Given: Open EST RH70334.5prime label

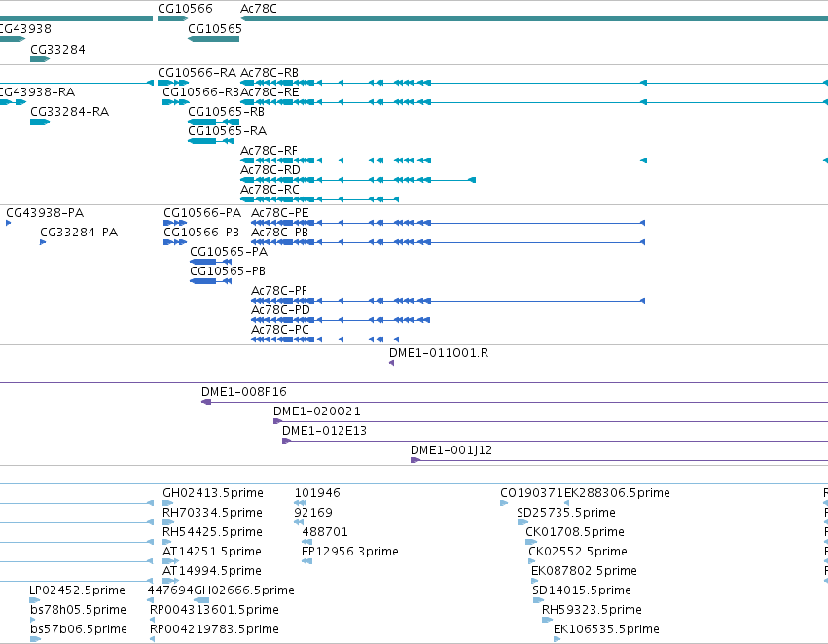Looking at the screenshot, I should pyautogui.click(x=212, y=513).
